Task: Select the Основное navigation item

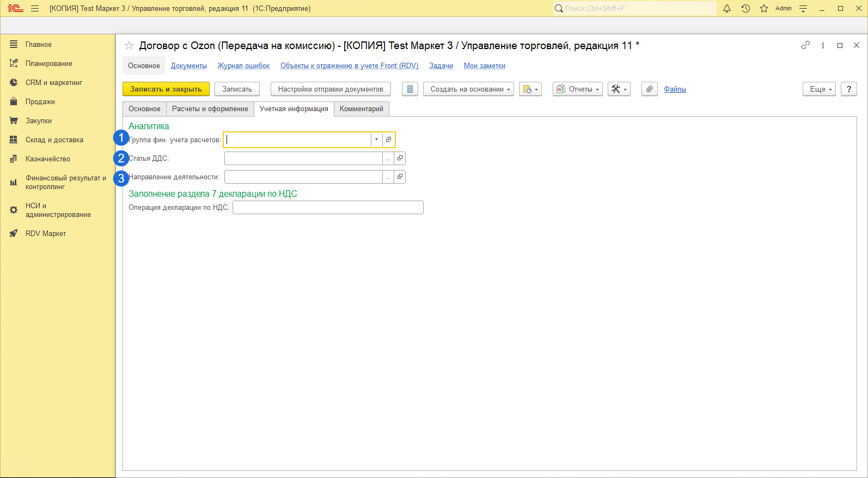Action: tap(144, 66)
